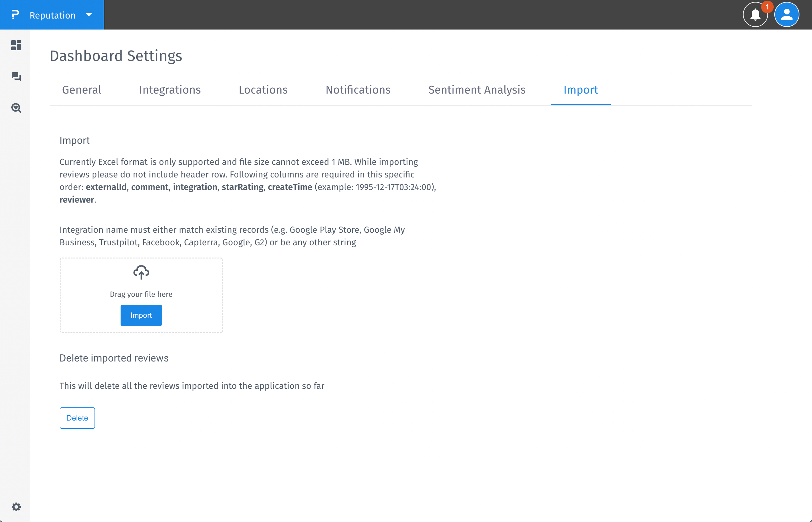This screenshot has width=812, height=522.
Task: Open the dashboard icon in sidebar
Action: pyautogui.click(x=16, y=45)
